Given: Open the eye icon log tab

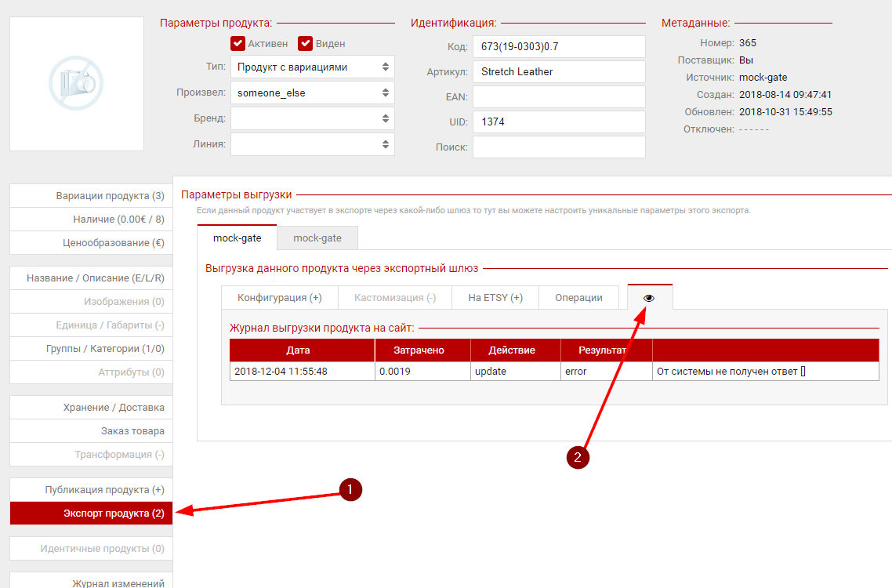Looking at the screenshot, I should point(649,298).
